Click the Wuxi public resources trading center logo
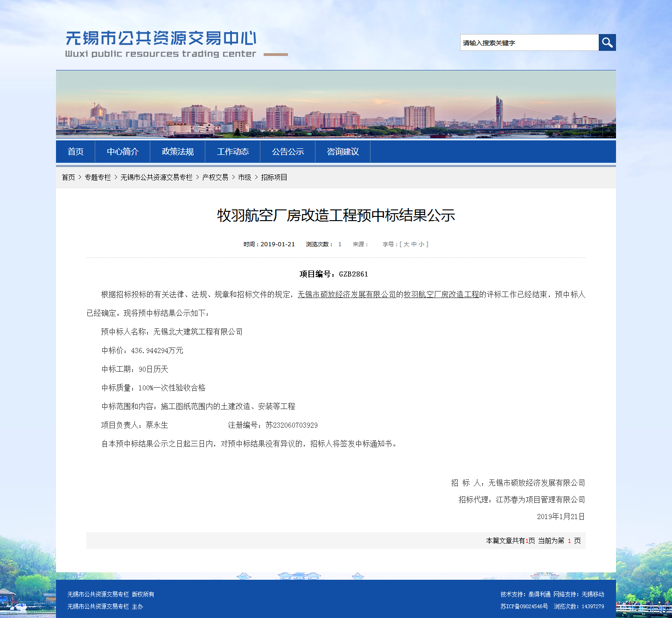The width and height of the screenshot is (672, 618). click(x=161, y=44)
